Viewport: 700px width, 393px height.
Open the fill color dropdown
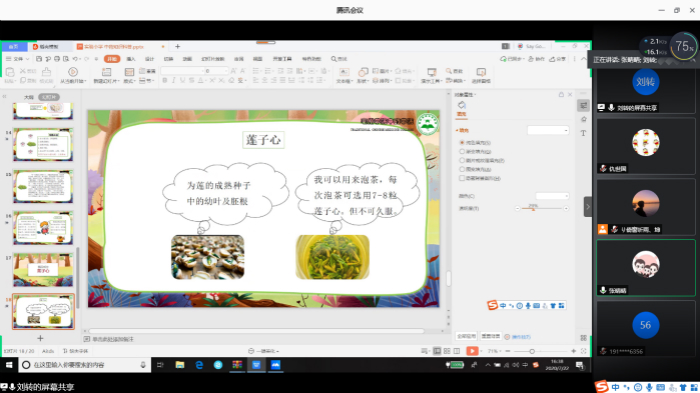pyautogui.click(x=552, y=196)
